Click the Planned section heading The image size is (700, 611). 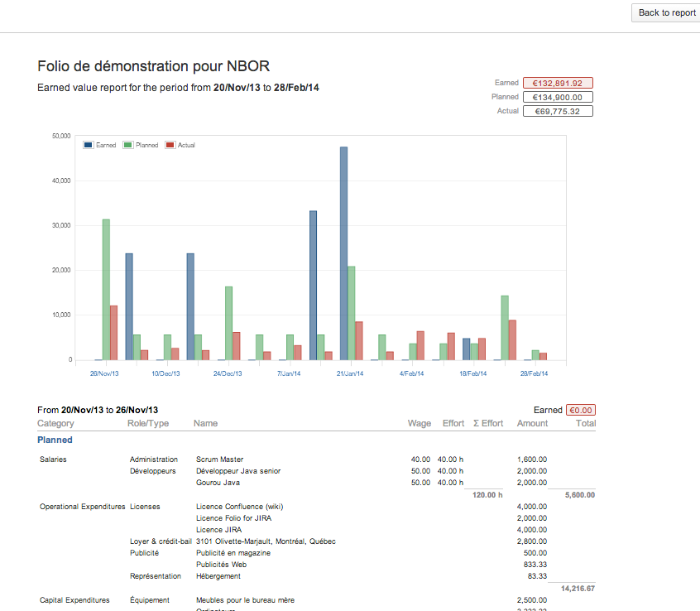[55, 440]
